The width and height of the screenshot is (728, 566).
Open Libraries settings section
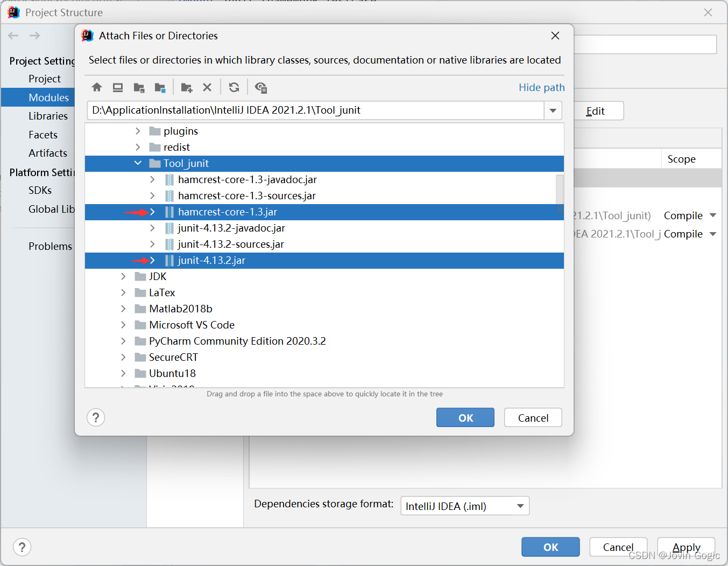[48, 116]
